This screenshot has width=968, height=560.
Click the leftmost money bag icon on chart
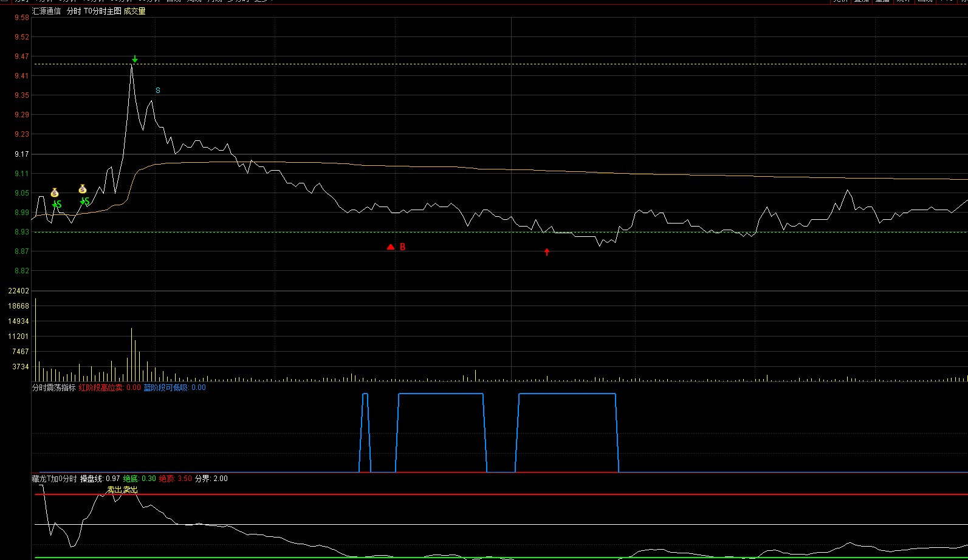tap(55, 193)
